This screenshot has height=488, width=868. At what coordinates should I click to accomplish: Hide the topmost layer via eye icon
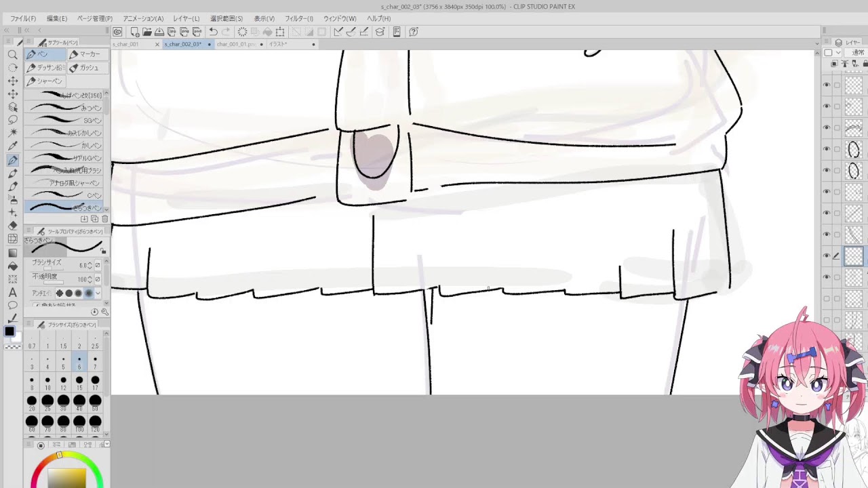point(826,85)
